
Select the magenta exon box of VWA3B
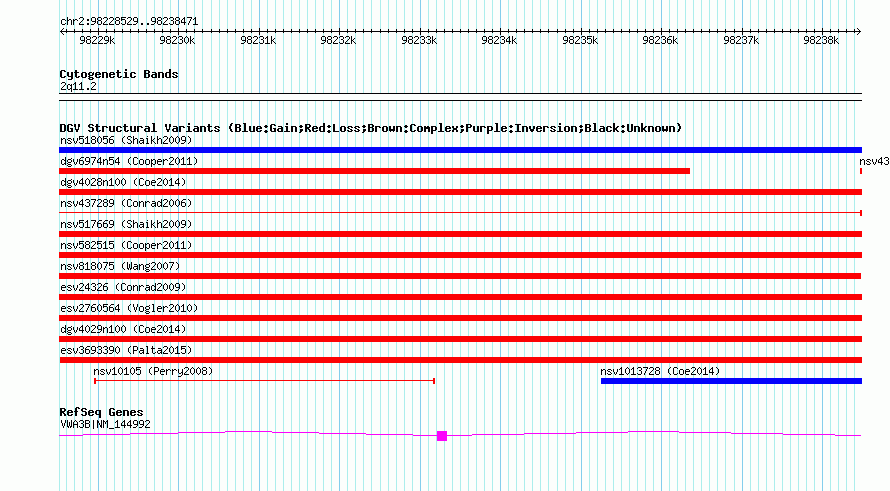442,436
